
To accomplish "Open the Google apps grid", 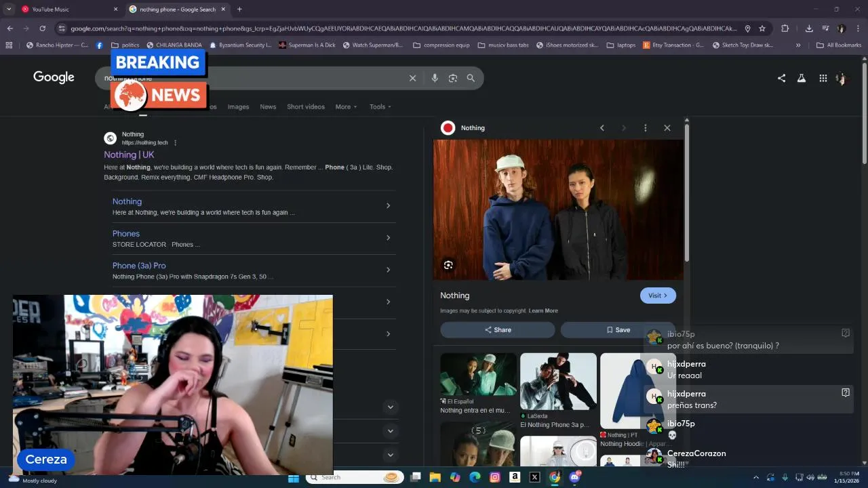I will pos(823,78).
